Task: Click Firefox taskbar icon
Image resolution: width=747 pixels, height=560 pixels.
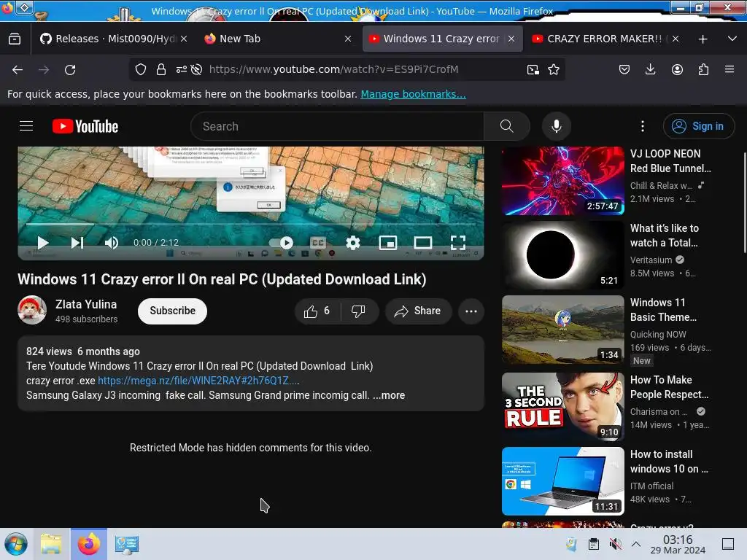Action: coord(89,544)
